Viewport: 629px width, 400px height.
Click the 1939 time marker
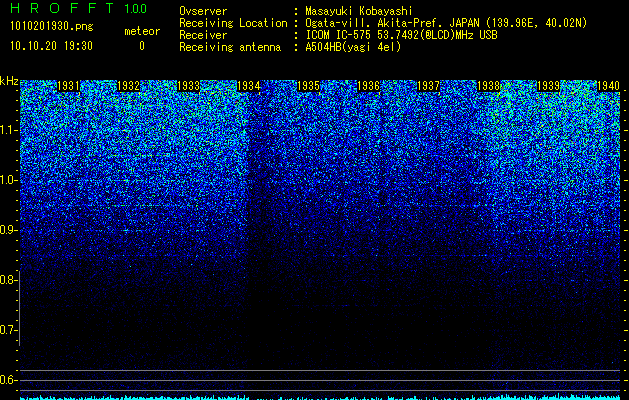click(x=548, y=86)
